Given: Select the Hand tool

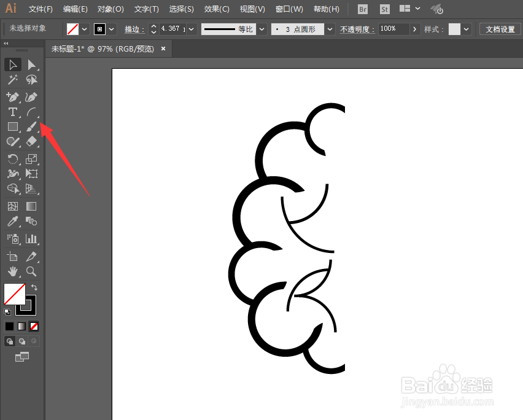Looking at the screenshot, I should point(13,271).
